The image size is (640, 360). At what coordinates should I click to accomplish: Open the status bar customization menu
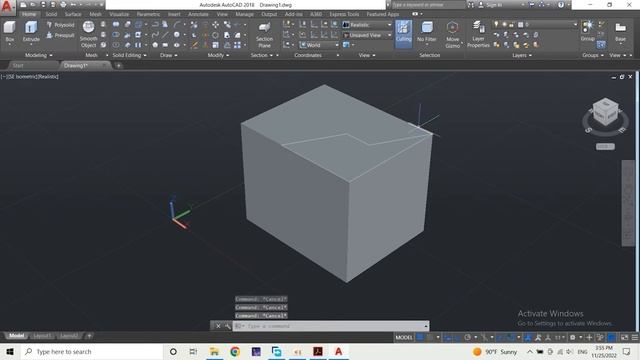[x=635, y=337]
